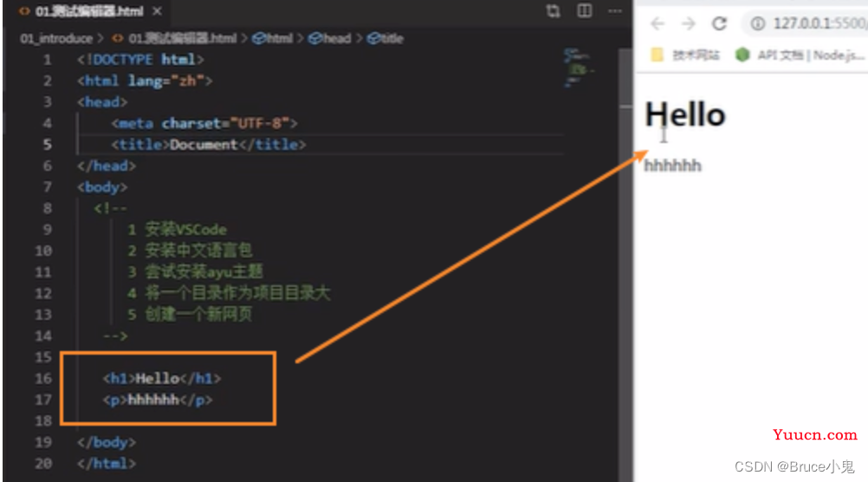This screenshot has height=482, width=868.
Task: Click the comment end marker on line 14
Action: (115, 335)
